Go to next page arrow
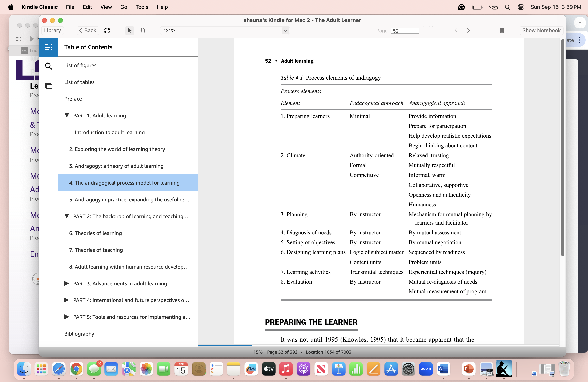 pyautogui.click(x=468, y=30)
